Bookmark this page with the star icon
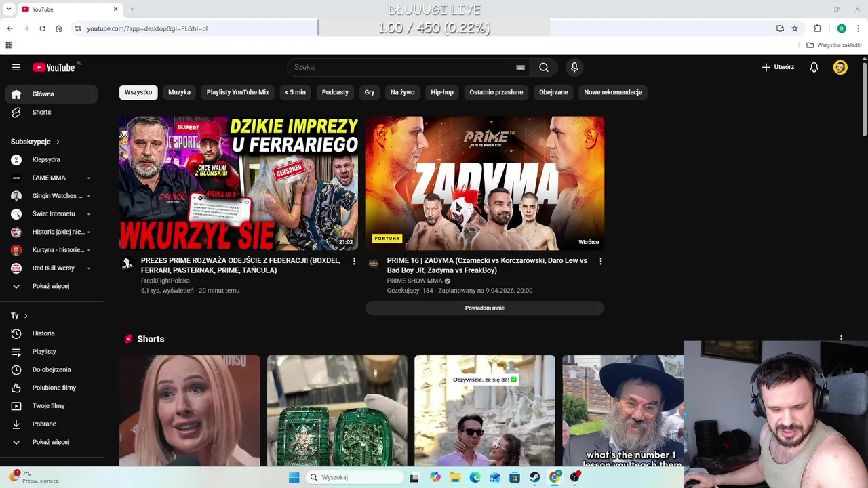The height and width of the screenshot is (488, 868). [795, 28]
